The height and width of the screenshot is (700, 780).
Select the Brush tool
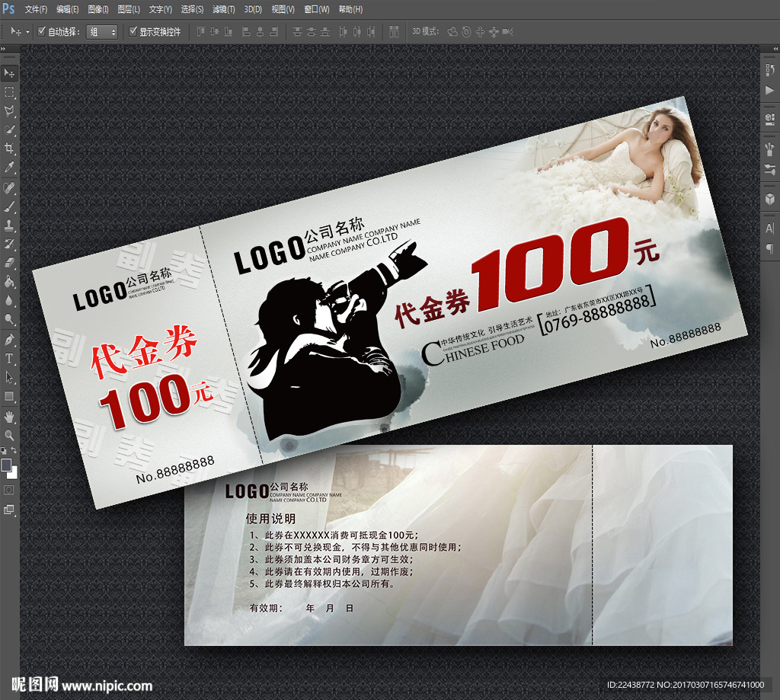tap(9, 207)
